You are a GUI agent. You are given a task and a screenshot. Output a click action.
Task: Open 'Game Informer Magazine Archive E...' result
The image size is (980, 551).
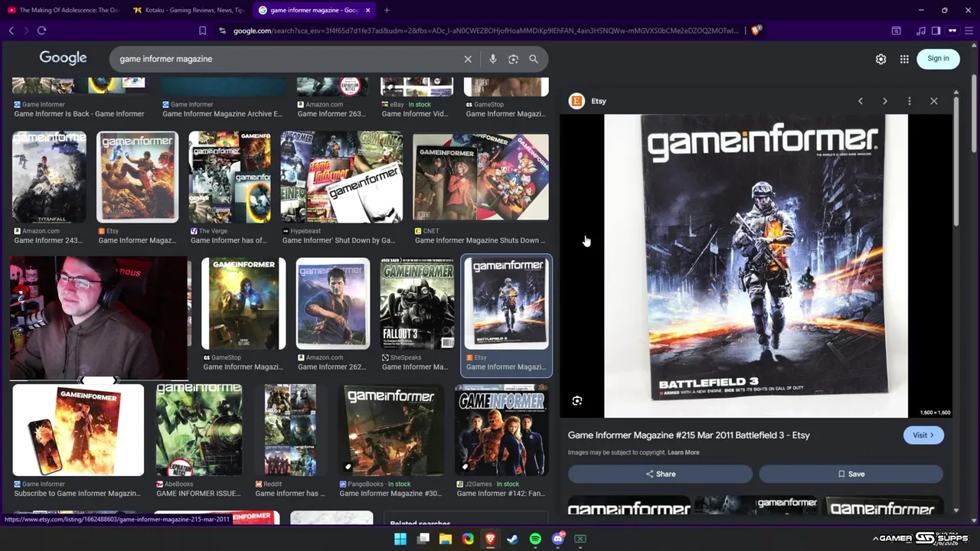tap(222, 114)
